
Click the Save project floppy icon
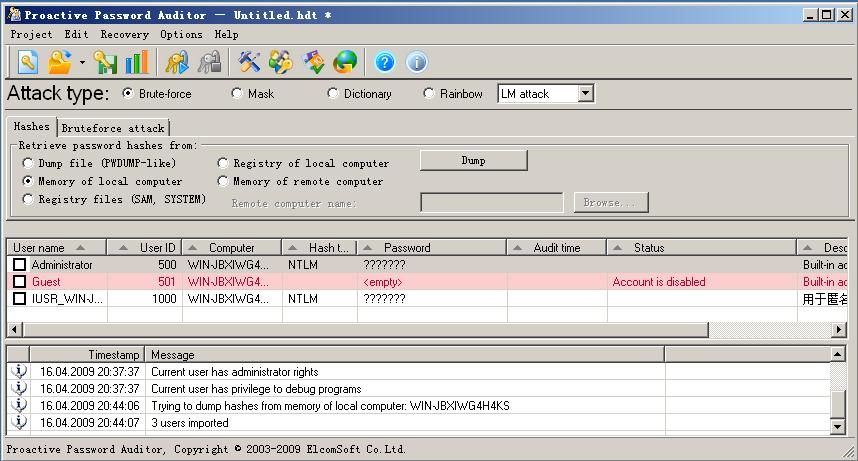(x=105, y=62)
